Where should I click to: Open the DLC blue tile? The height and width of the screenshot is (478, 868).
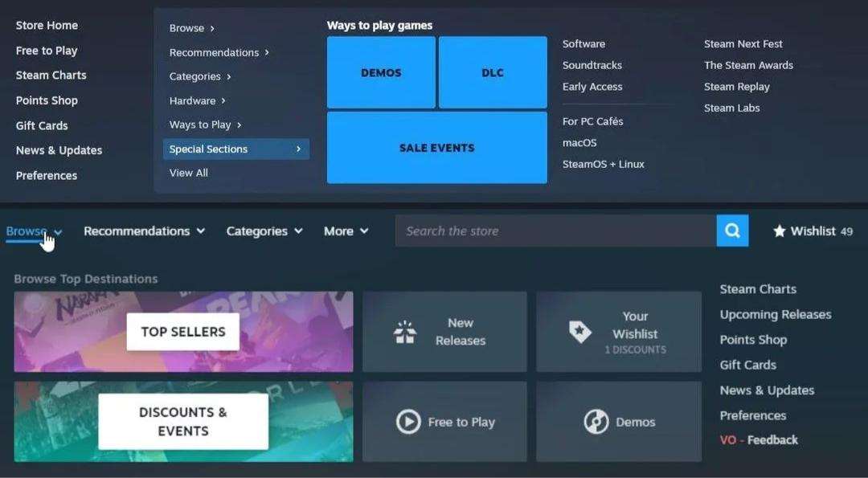pyautogui.click(x=493, y=72)
